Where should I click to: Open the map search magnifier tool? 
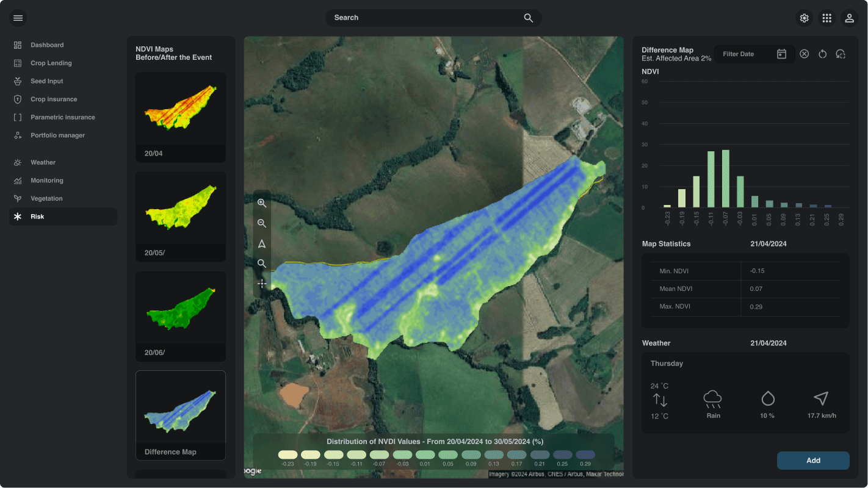(x=262, y=263)
